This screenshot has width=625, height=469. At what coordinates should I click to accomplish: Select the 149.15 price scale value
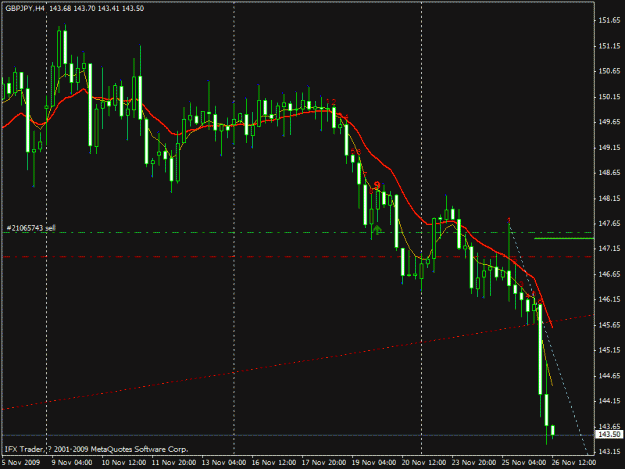point(609,147)
